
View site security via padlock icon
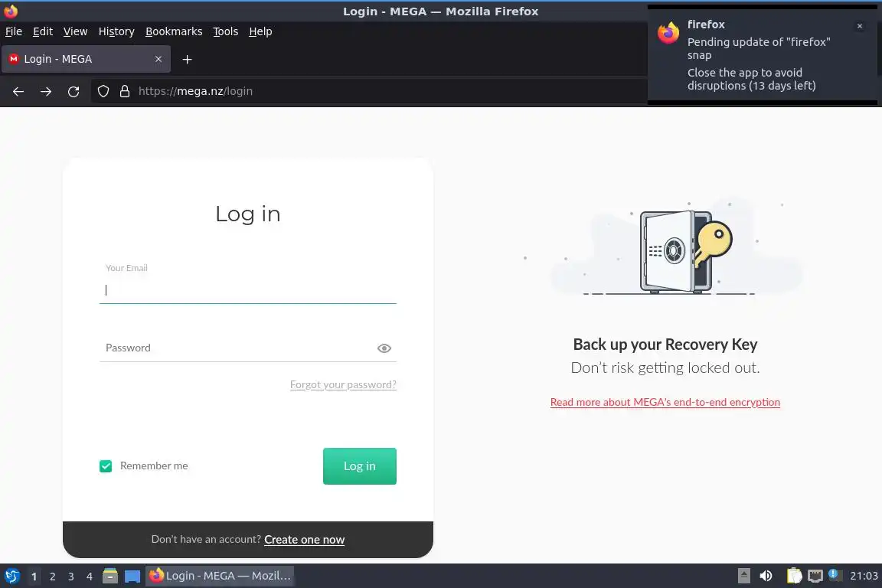pyautogui.click(x=125, y=91)
